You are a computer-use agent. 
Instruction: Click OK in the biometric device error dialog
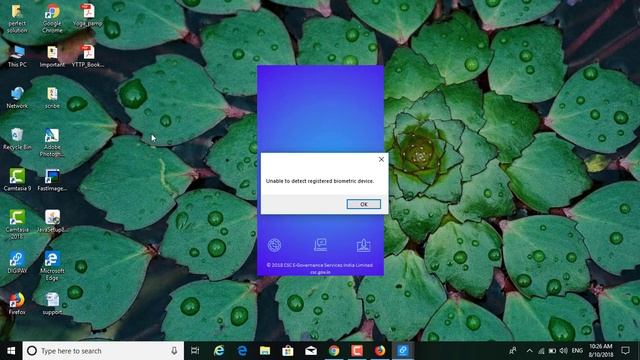point(364,204)
